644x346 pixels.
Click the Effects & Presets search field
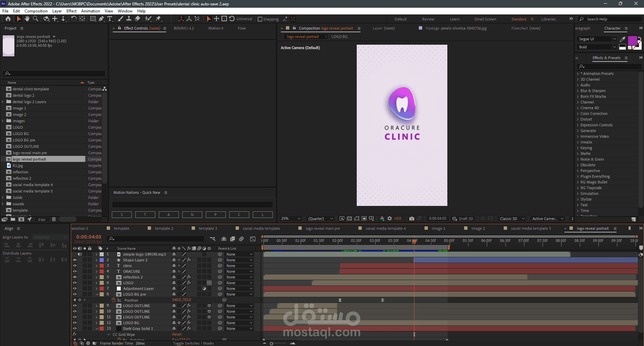pyautogui.click(x=609, y=67)
